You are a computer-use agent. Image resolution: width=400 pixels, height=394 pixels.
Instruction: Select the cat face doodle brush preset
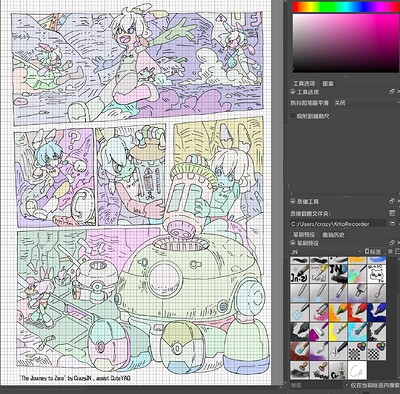click(377, 273)
